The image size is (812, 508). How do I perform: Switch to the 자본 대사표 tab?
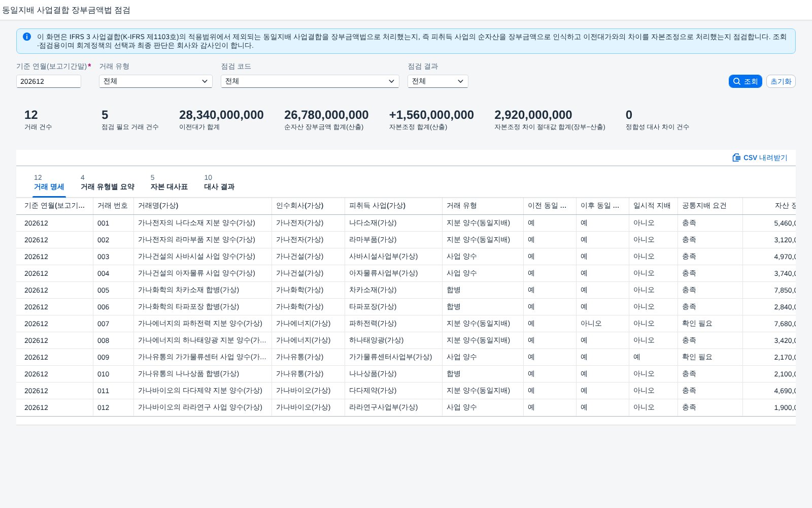[169, 183]
